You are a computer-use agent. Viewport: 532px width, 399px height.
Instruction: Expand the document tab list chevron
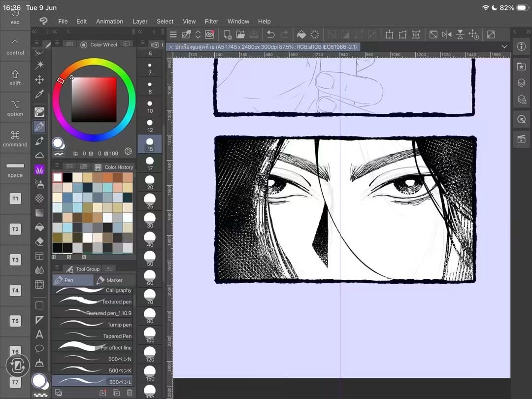504,47
